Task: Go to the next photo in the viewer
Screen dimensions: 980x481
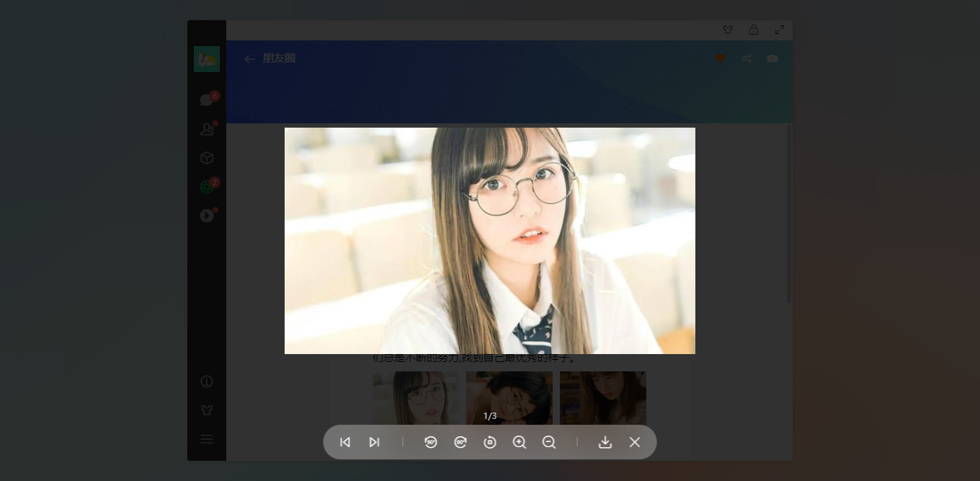Action: coord(374,442)
